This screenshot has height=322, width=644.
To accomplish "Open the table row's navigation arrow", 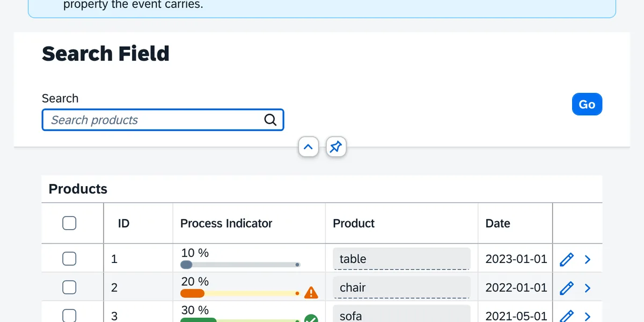I will [x=587, y=259].
